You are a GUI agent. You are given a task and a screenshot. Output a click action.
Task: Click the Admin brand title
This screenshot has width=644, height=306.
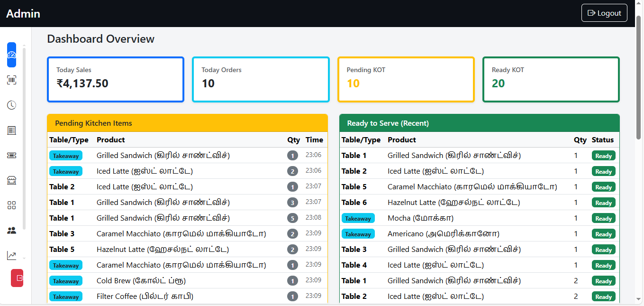[x=23, y=14]
